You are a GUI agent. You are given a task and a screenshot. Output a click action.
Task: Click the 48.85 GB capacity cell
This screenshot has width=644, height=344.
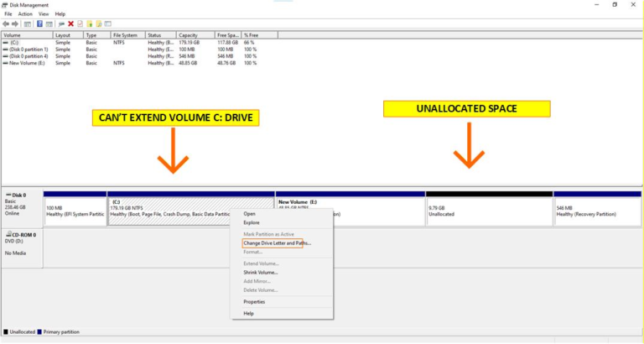[188, 63]
